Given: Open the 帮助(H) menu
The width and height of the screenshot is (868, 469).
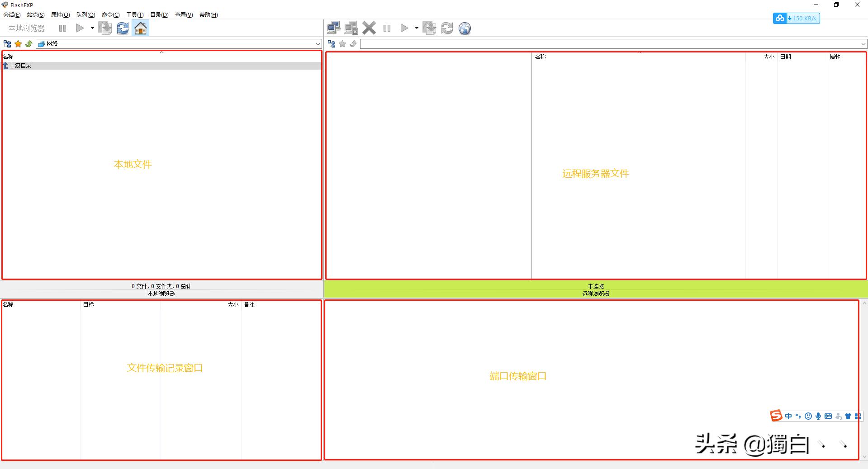Looking at the screenshot, I should click(209, 15).
